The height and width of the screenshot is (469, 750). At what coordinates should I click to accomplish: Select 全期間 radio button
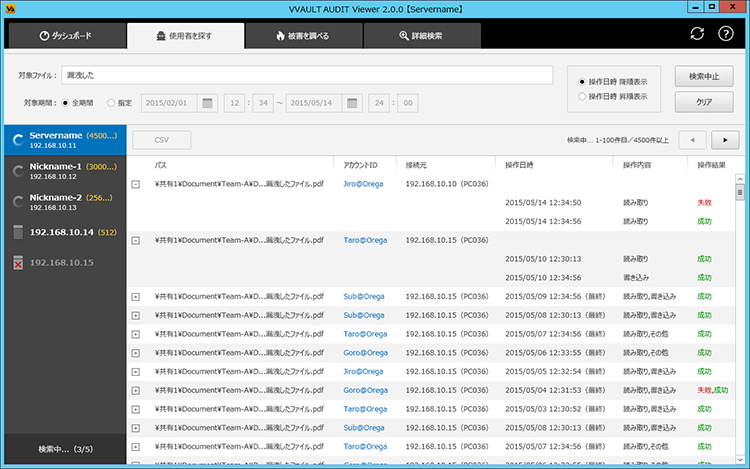(67, 103)
